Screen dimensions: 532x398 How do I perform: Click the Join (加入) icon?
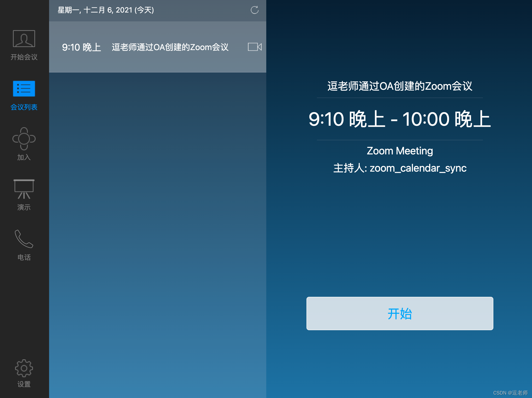pyautogui.click(x=24, y=138)
